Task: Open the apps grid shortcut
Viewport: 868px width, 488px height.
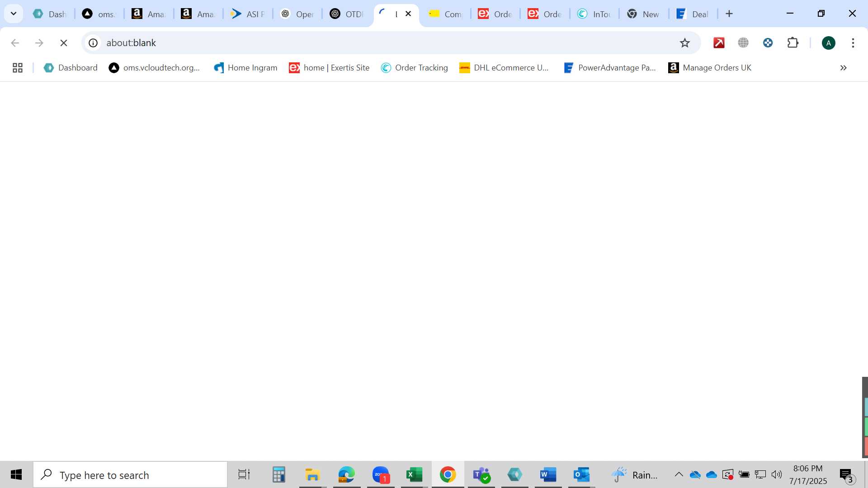Action: pyautogui.click(x=18, y=68)
